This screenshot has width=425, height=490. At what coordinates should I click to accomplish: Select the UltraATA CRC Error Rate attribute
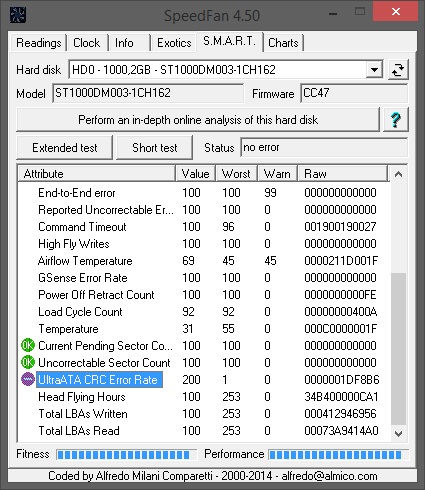99,380
